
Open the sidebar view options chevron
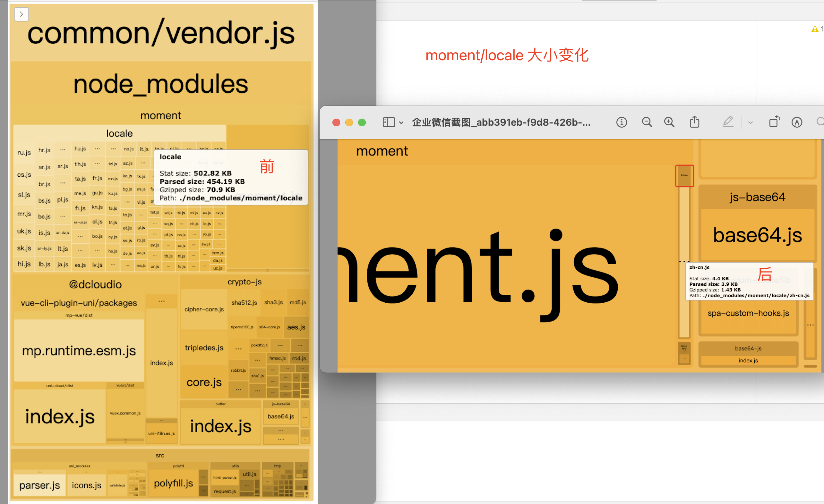[401, 123]
